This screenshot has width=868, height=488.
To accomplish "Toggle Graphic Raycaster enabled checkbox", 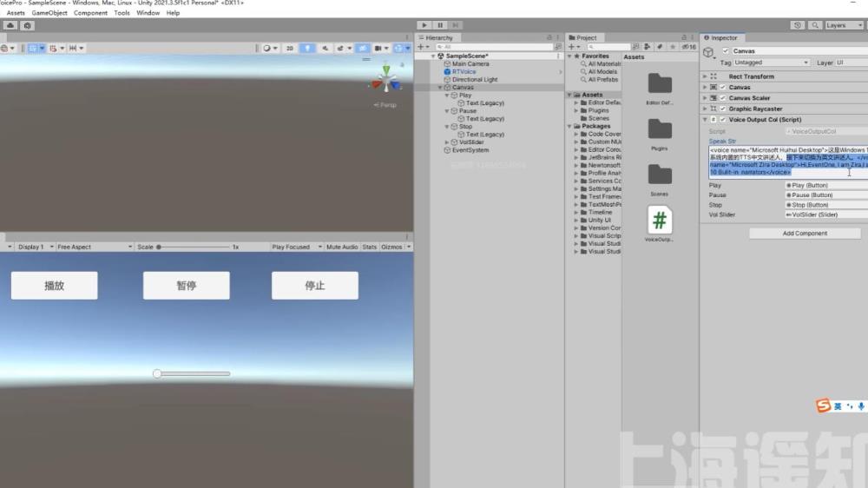I will pos(723,109).
